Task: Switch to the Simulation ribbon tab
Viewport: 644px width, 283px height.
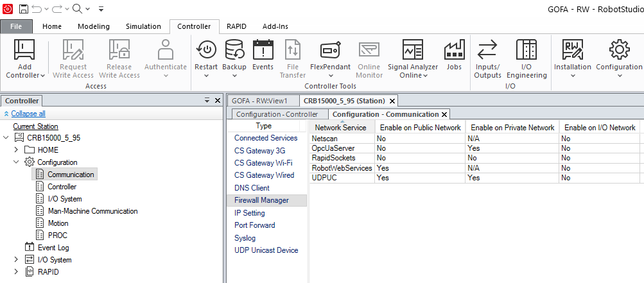Action: [x=143, y=26]
